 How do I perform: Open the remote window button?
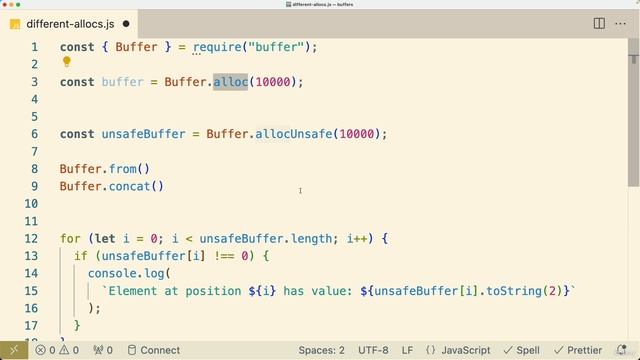pyautogui.click(x=14, y=350)
